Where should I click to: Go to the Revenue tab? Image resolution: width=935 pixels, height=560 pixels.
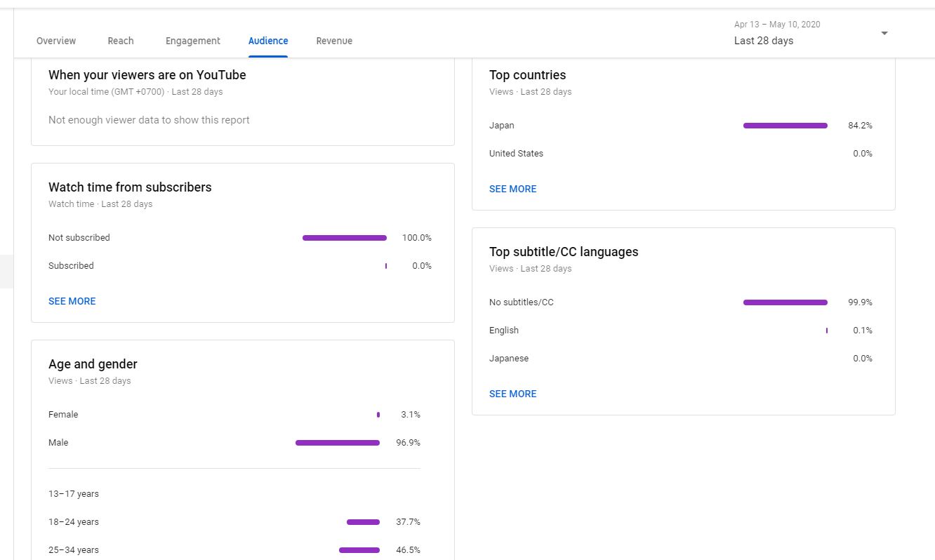(x=334, y=41)
